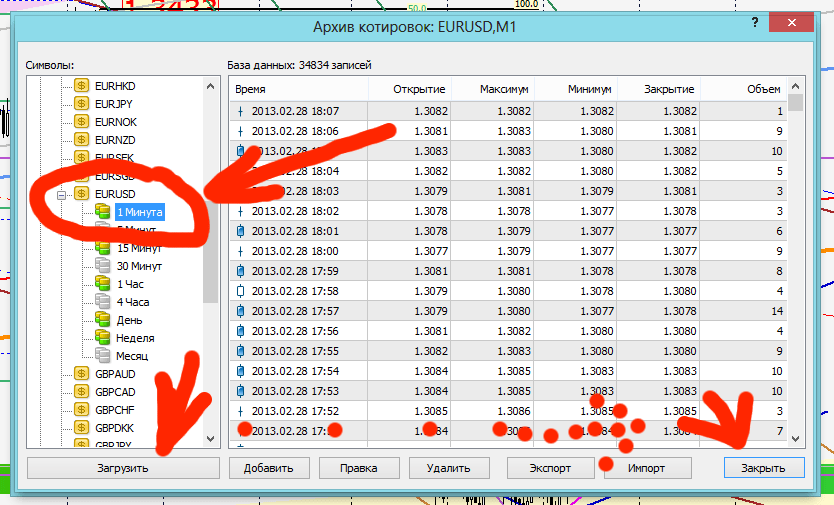Open the Неделя timeframe data
Image resolution: width=834 pixels, height=505 pixels.
click(x=135, y=338)
